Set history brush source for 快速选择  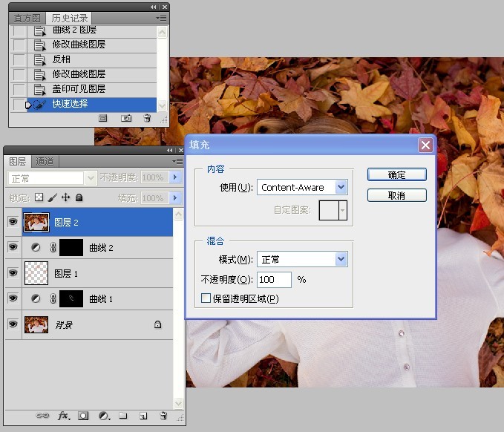(x=19, y=104)
